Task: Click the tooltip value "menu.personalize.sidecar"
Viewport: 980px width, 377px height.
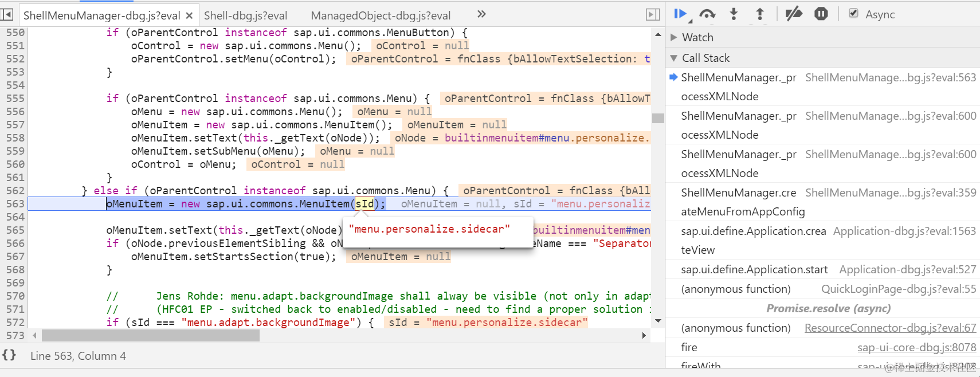Action: point(429,229)
